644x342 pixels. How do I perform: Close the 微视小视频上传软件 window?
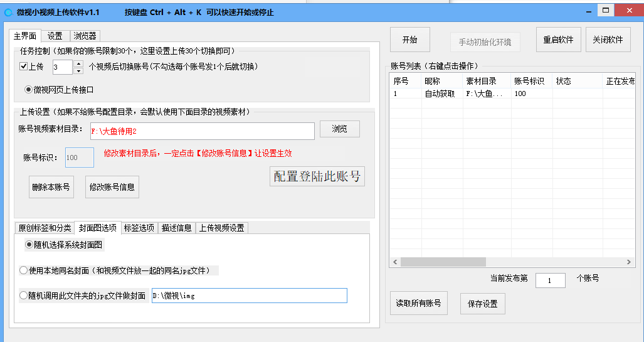pos(630,10)
